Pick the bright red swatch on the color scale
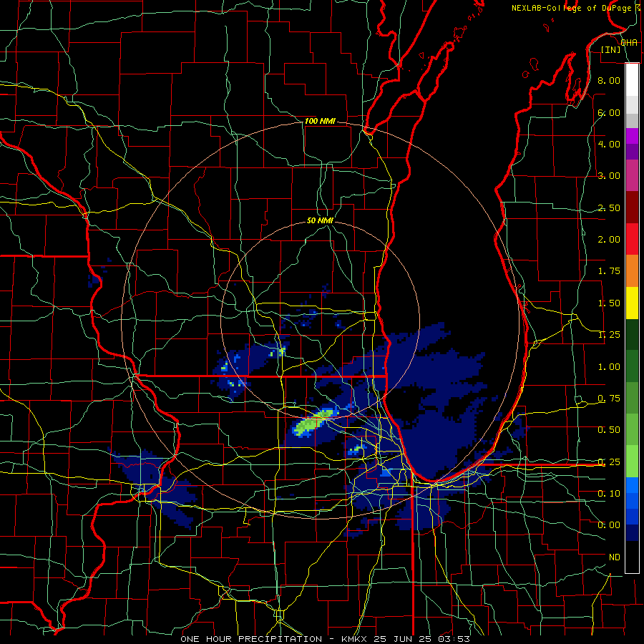Screen dimensions: 644x644 tap(632, 239)
